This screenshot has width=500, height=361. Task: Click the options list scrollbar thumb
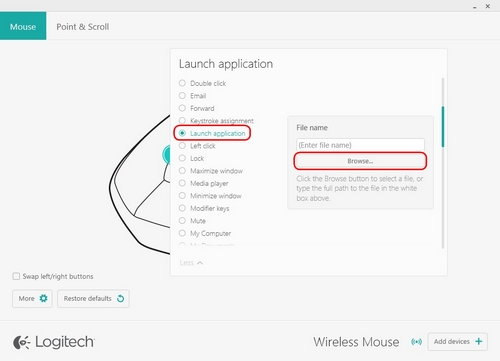click(x=443, y=127)
